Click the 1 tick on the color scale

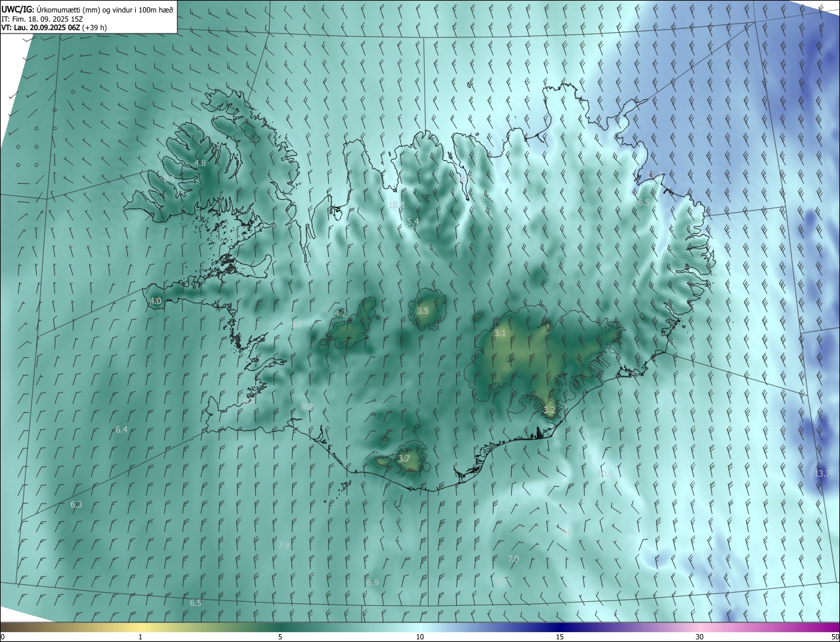[140, 637]
